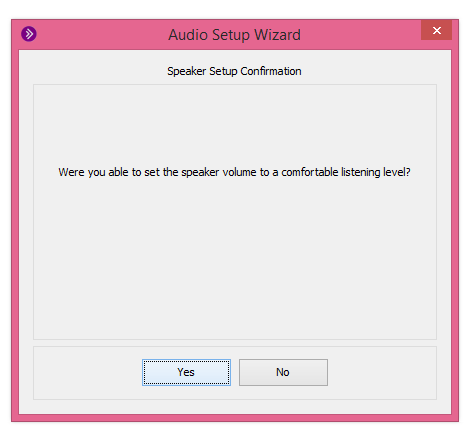
Task: Answer No to the speaker volume question
Action: [x=283, y=372]
